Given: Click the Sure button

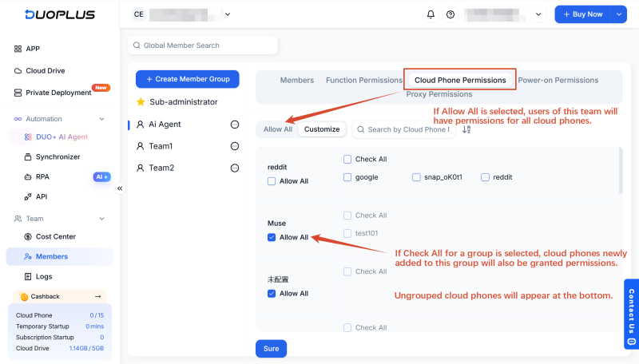Looking at the screenshot, I should 271,349.
